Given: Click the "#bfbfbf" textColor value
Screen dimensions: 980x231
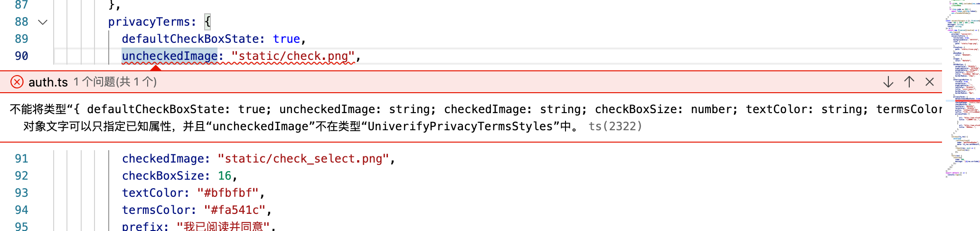Looking at the screenshot, I should pyautogui.click(x=228, y=193).
